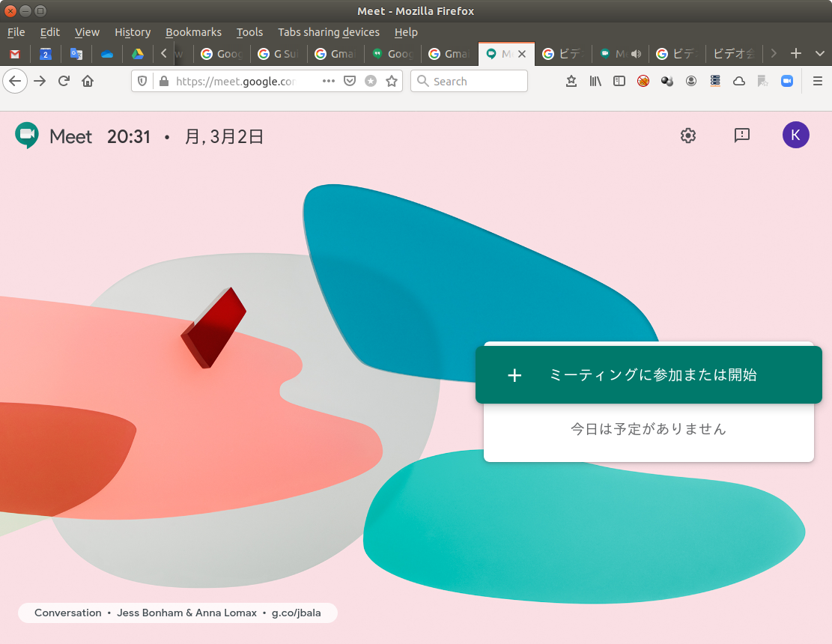This screenshot has width=832, height=644.
Task: Toggle the sidebar view icon
Action: (619, 81)
